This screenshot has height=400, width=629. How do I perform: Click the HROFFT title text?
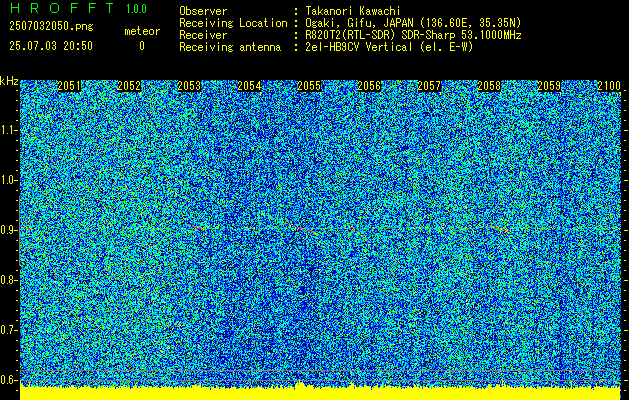(62, 8)
